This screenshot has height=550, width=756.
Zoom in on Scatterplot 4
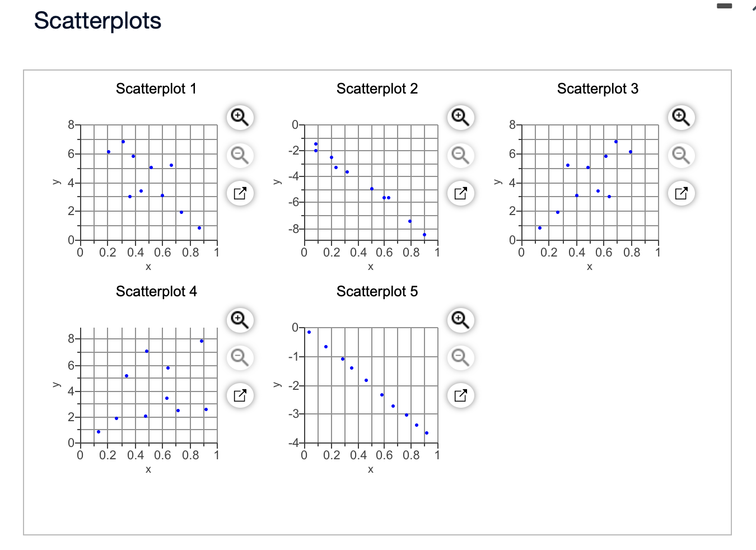click(239, 320)
